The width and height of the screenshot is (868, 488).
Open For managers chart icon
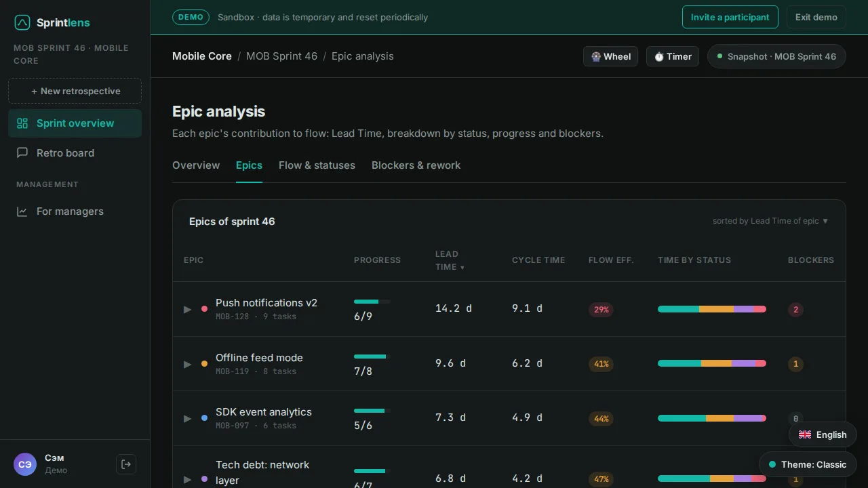pos(22,211)
